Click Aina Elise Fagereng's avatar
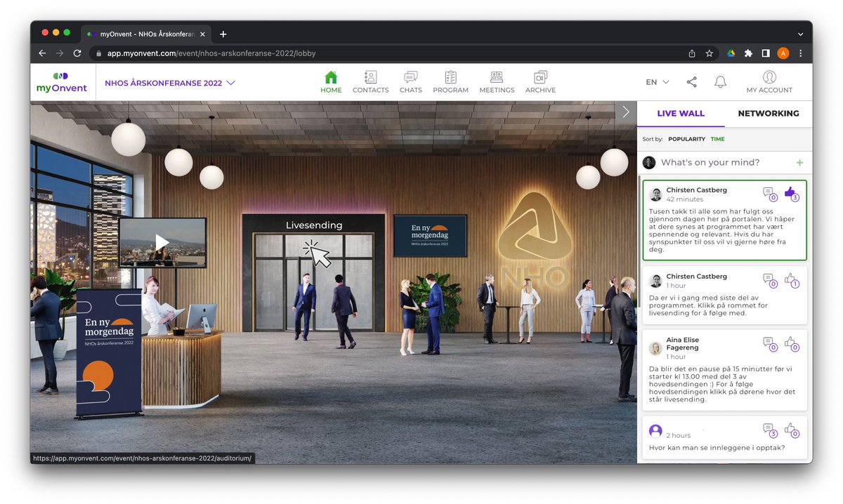The height and width of the screenshot is (504, 843). tap(655, 349)
